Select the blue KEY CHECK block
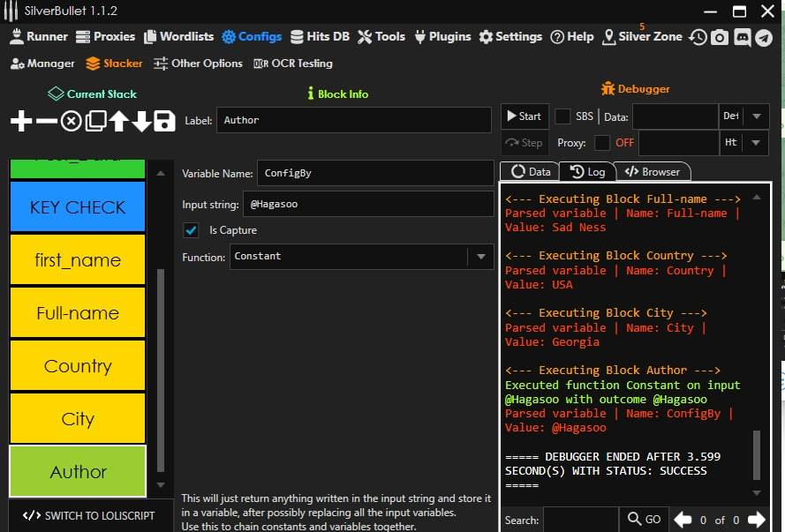 (x=78, y=207)
